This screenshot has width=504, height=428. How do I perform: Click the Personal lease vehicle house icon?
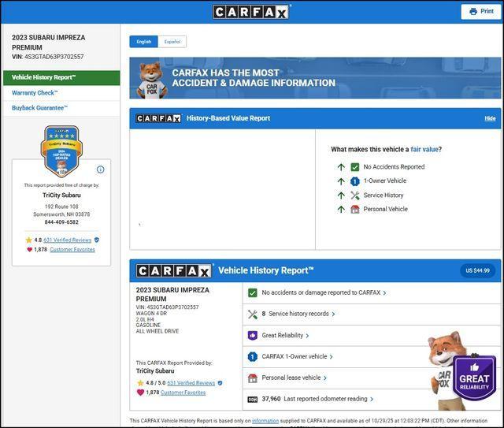point(253,378)
